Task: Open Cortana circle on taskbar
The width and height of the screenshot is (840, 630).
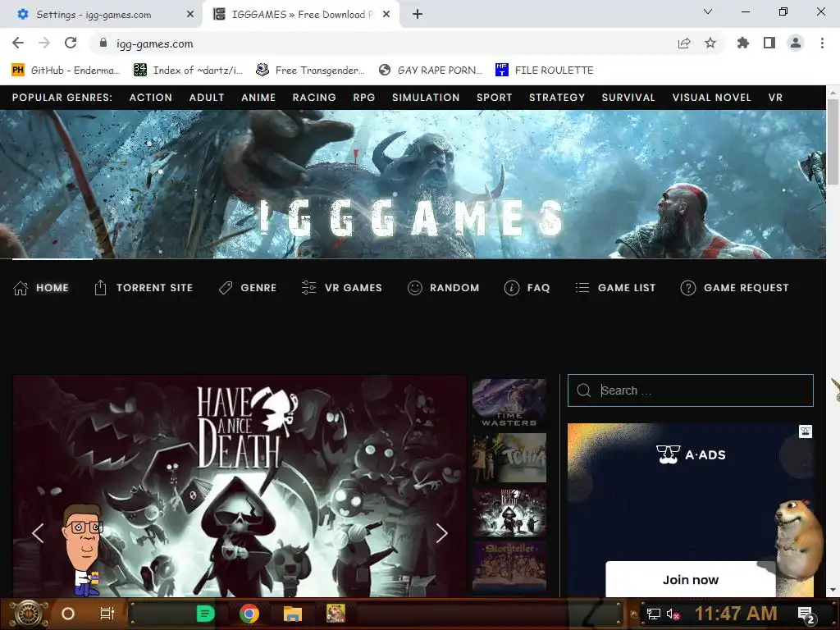Action: click(x=67, y=614)
